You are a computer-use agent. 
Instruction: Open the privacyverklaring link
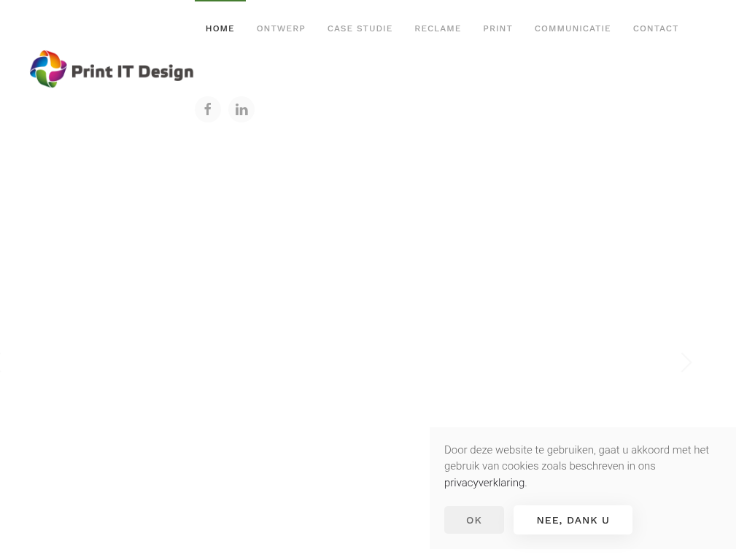click(x=484, y=483)
